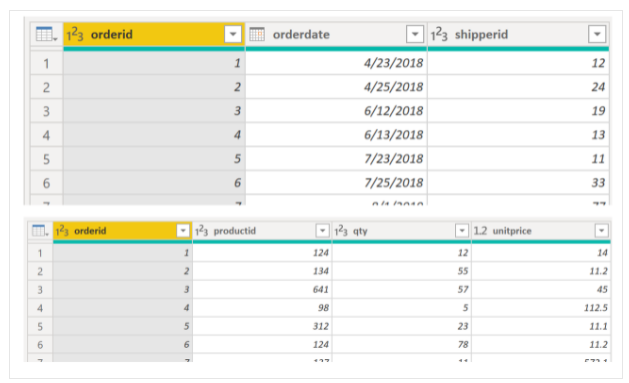
Task: Select the productid cell with value 98
Action: coord(262,308)
